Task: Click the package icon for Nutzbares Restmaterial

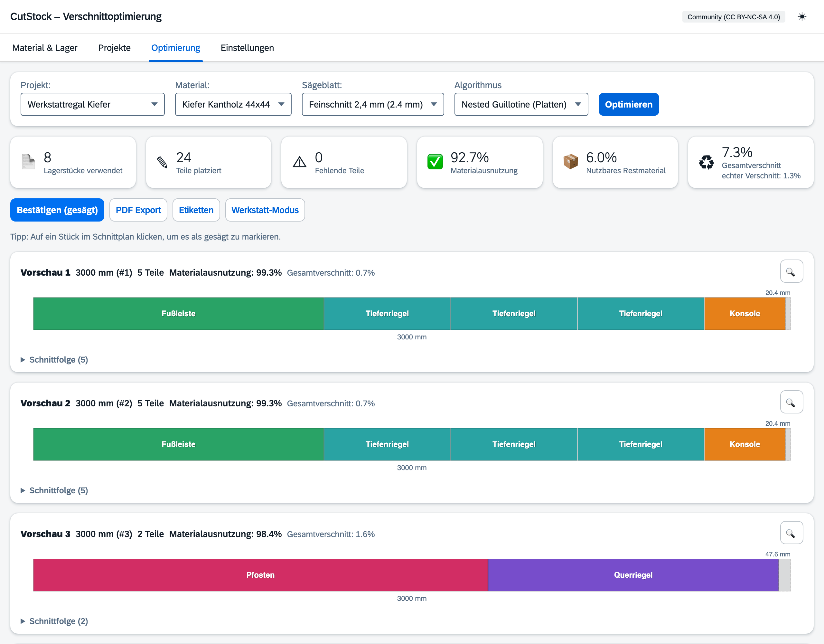Action: click(x=570, y=162)
